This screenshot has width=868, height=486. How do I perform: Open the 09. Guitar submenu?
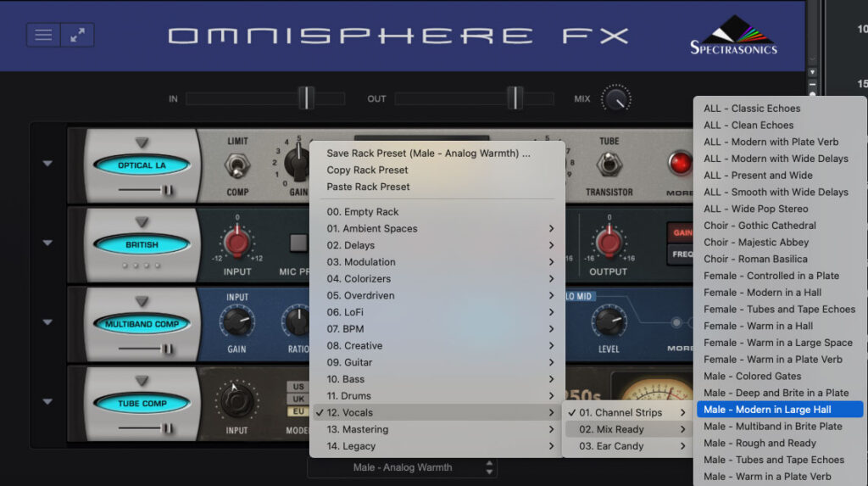(x=437, y=362)
